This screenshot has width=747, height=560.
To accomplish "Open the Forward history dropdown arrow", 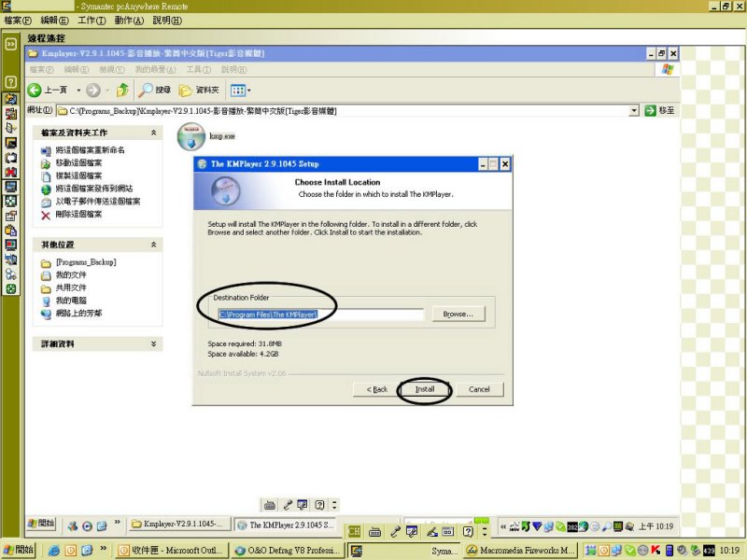I will 107,90.
